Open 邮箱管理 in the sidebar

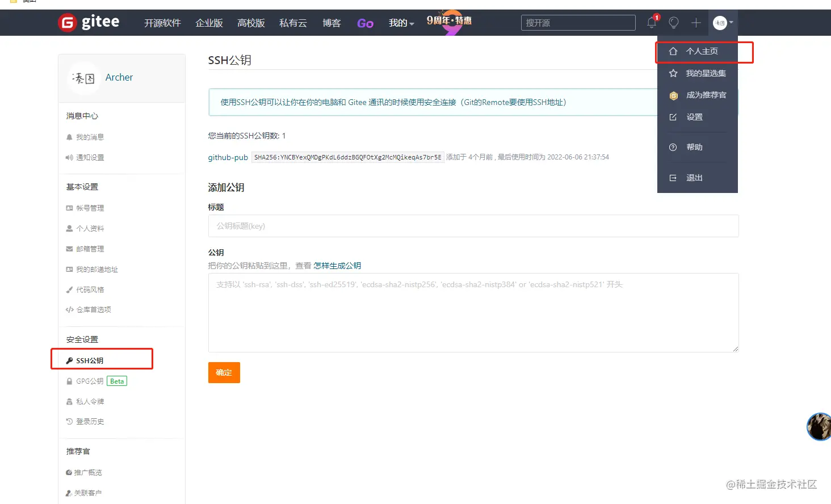90,249
